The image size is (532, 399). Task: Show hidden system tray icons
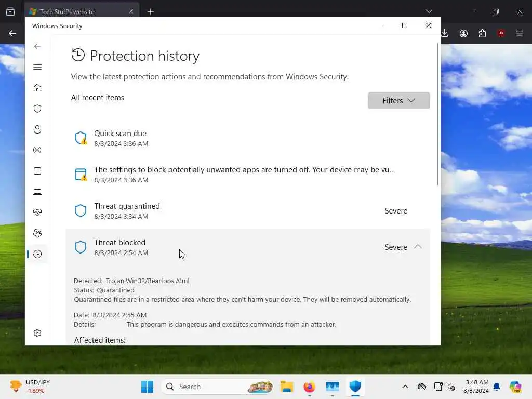pos(405,387)
